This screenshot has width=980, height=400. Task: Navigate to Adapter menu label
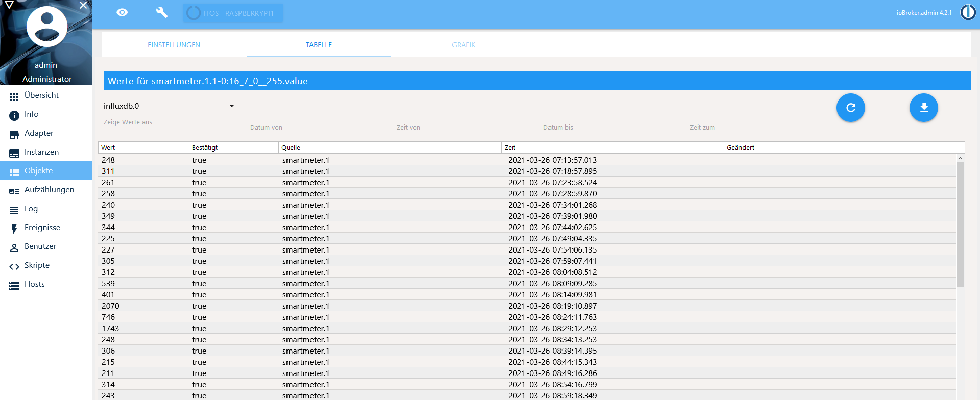pyautogui.click(x=39, y=133)
